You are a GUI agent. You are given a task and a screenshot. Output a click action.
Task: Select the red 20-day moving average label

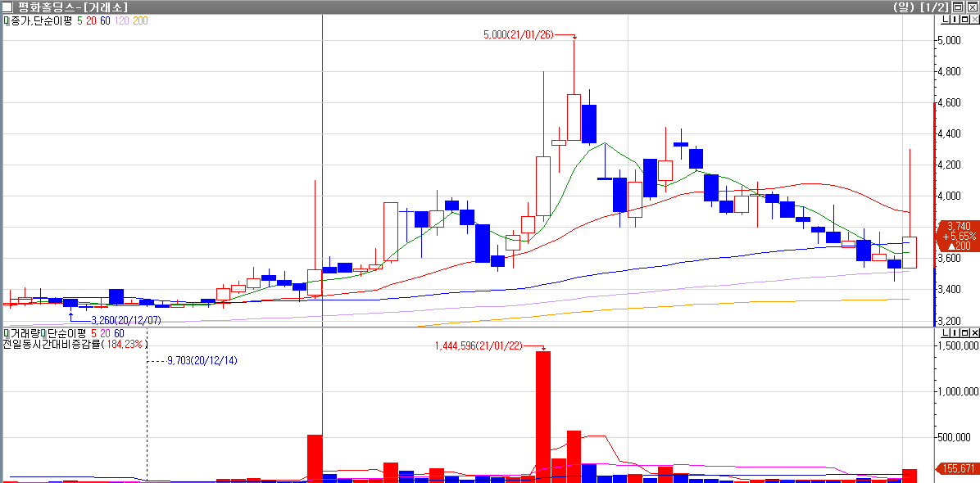(91, 20)
